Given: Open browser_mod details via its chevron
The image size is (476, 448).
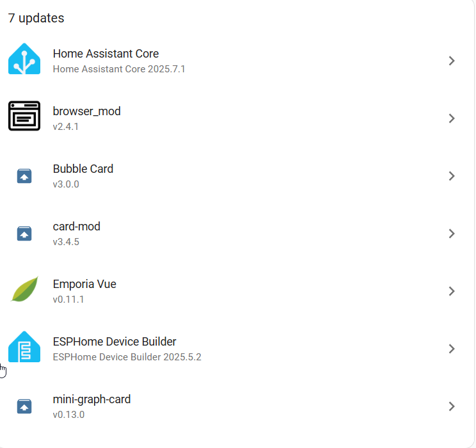Looking at the screenshot, I should tap(452, 118).
